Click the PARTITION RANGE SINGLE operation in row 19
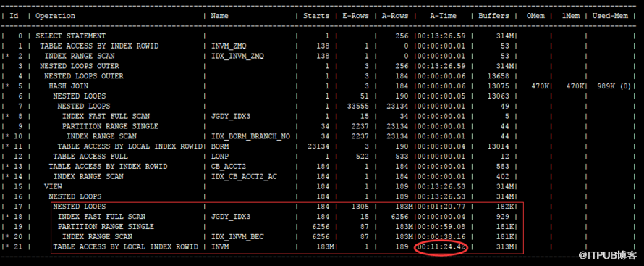644x266 pixels. point(106,227)
